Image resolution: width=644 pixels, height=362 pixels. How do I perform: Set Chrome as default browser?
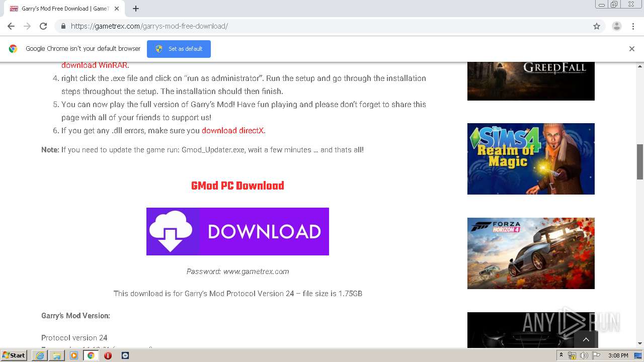point(179,49)
